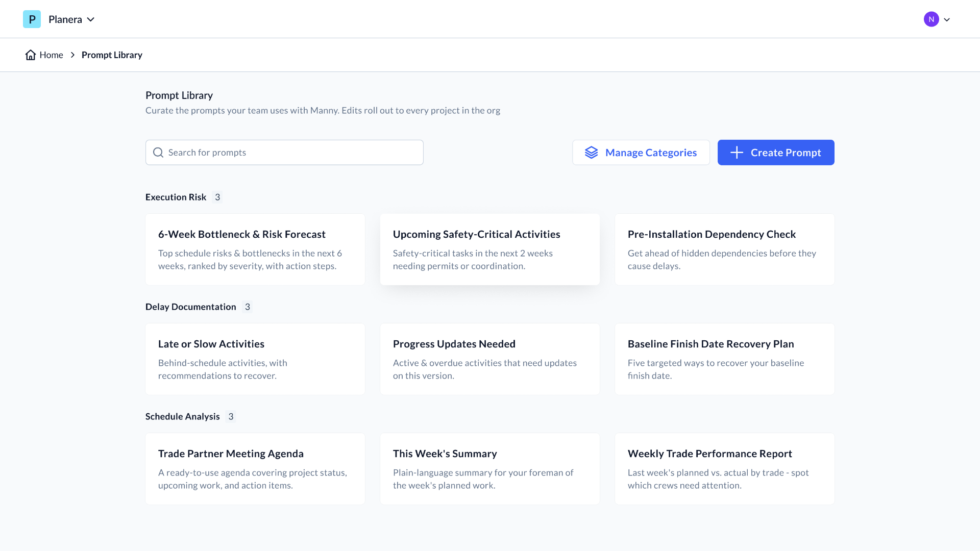
Task: Click the 'Curate the prompts your team uses' subtitle
Action: pos(323,110)
